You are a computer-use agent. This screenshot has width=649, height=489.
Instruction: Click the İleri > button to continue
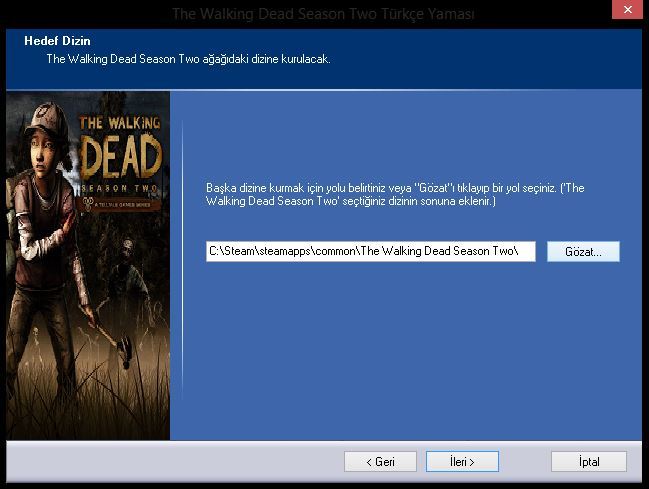pyautogui.click(x=462, y=461)
